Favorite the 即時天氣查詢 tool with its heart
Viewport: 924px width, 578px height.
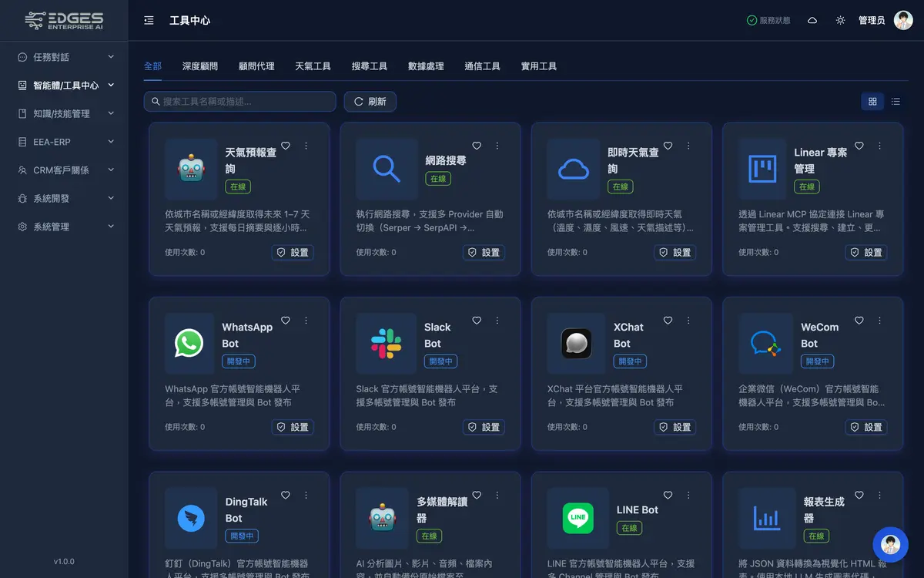pyautogui.click(x=668, y=146)
